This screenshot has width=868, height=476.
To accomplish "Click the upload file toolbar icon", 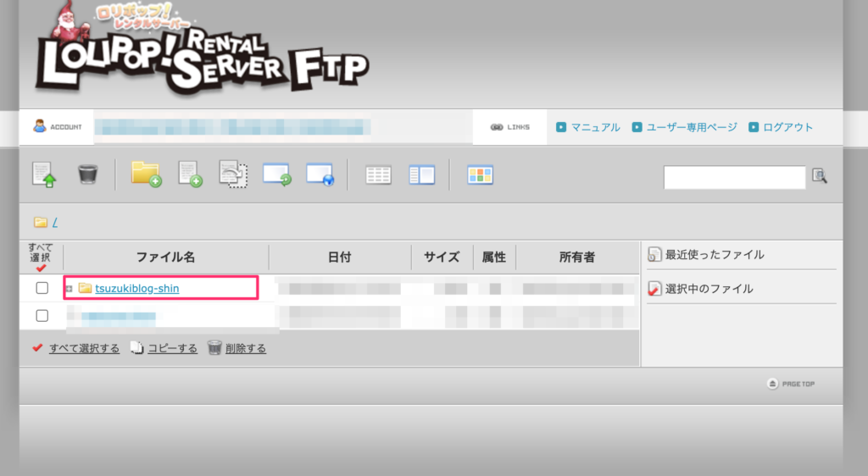I will pos(44,174).
